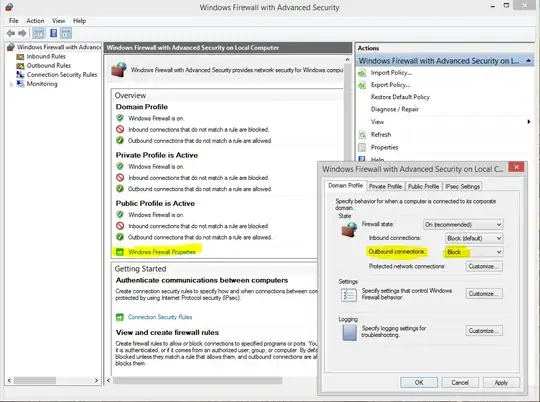Click the firewall root node icon
The height and width of the screenshot is (402, 540).
[x=11, y=47]
